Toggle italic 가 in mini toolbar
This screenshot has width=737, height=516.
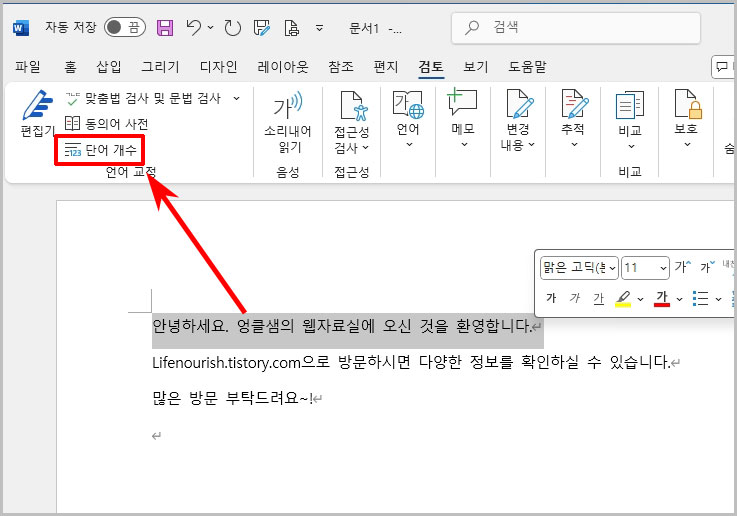(574, 298)
